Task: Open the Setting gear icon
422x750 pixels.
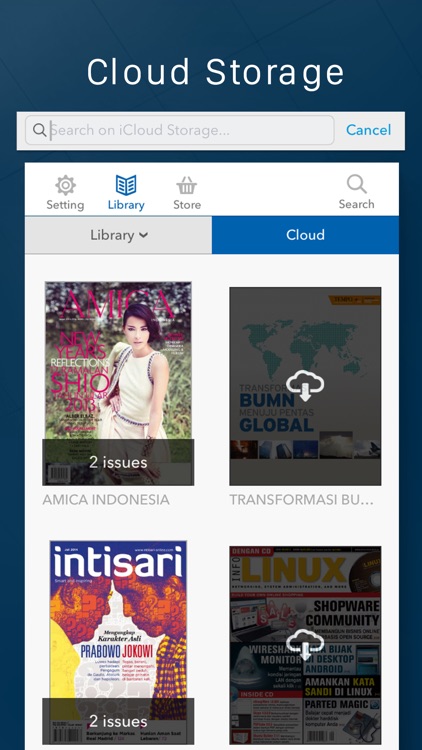Action: [x=65, y=185]
